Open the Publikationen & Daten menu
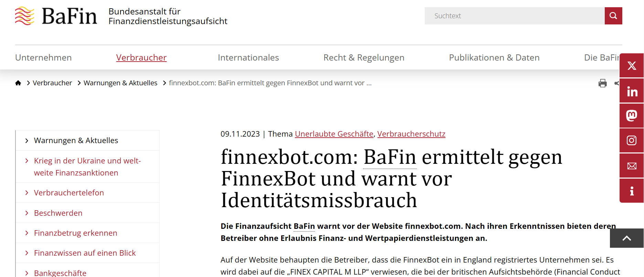 click(x=494, y=57)
